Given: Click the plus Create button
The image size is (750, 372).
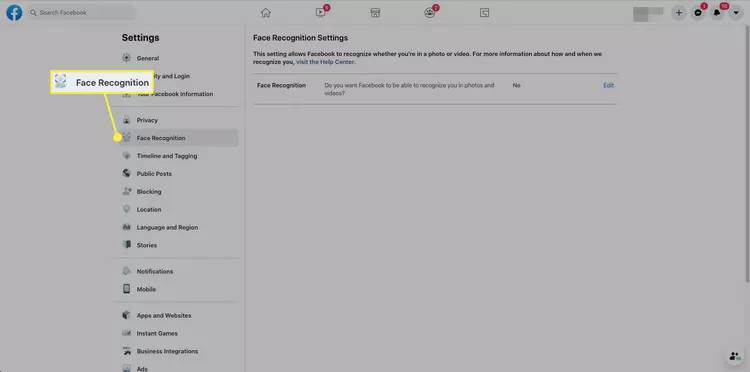Looking at the screenshot, I should [x=678, y=13].
